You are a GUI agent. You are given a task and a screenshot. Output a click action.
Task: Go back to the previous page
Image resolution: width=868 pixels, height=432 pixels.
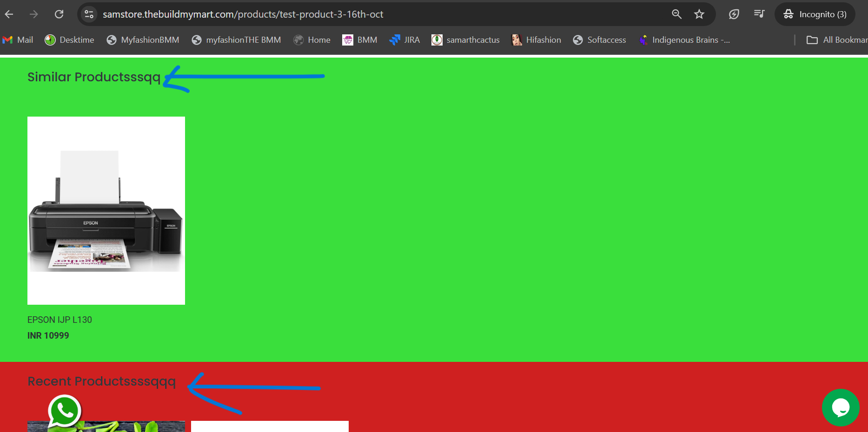(x=9, y=14)
